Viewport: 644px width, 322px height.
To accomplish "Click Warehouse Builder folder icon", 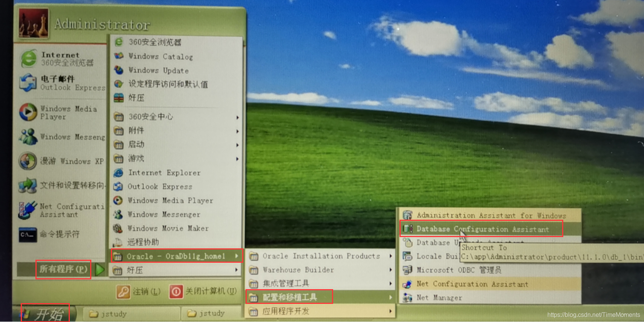I will coord(254,270).
